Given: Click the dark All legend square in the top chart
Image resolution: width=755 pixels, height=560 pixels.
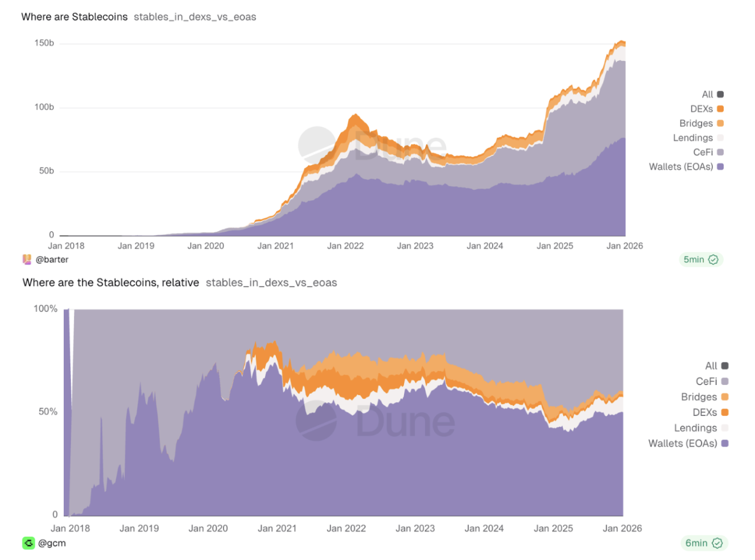Looking at the screenshot, I should 720,94.
